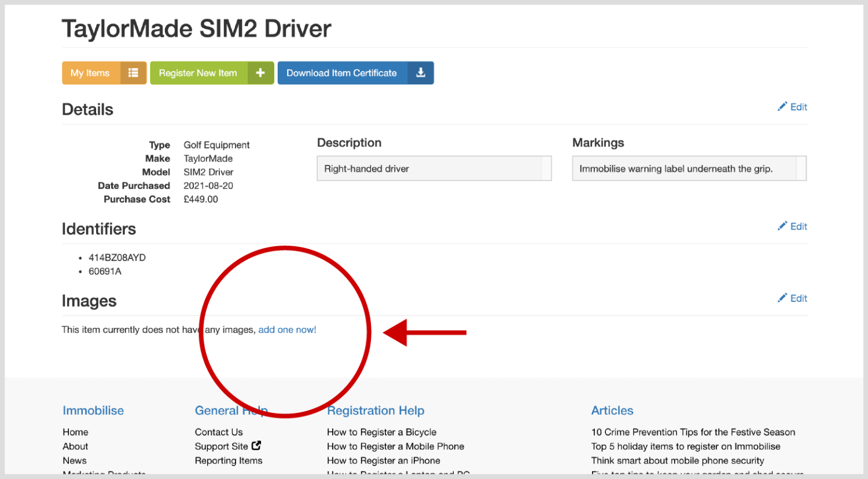Click the SIM2 Driver model value
Viewport: 868px width, 479px height.
(208, 172)
